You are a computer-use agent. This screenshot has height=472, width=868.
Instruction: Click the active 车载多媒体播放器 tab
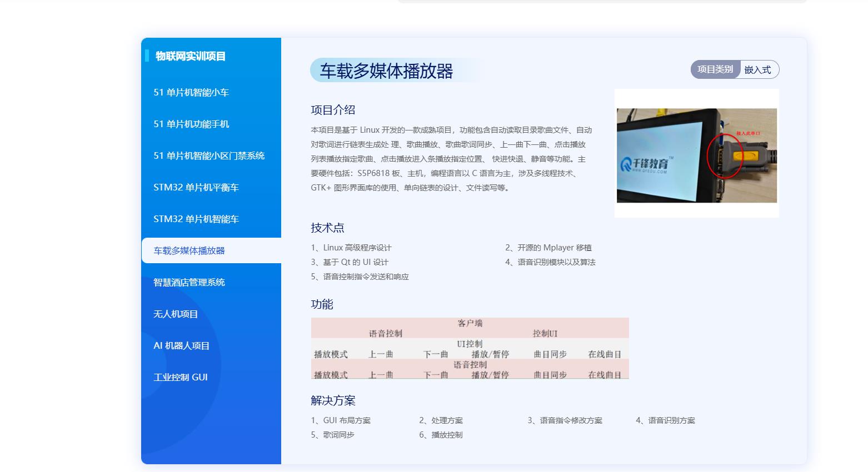[x=189, y=251]
